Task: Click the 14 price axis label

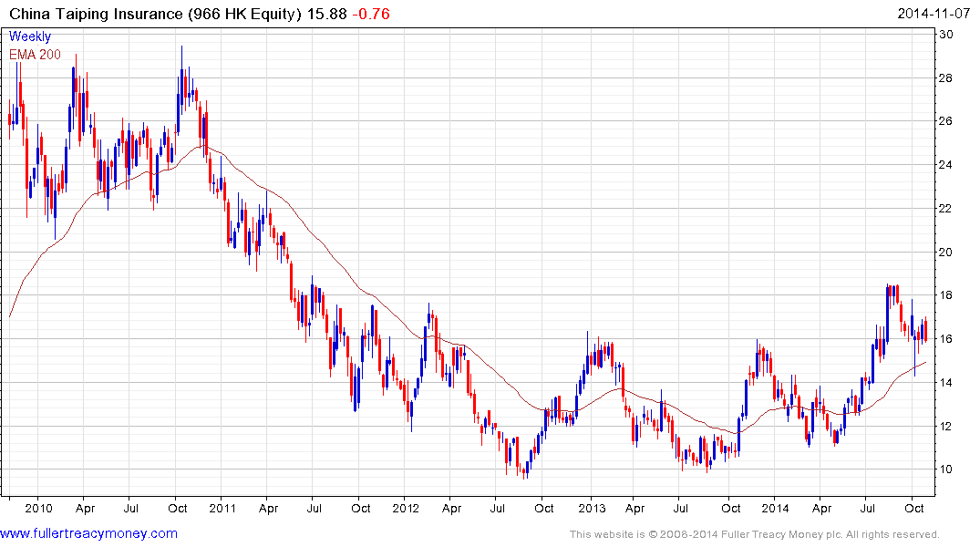Action: pyautogui.click(x=946, y=383)
